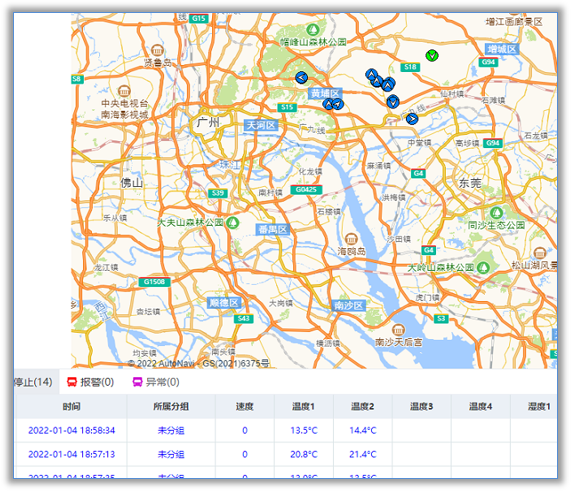The height and width of the screenshot is (491, 571).
Task: Click the 20.8°C temperature cell
Action: [304, 455]
